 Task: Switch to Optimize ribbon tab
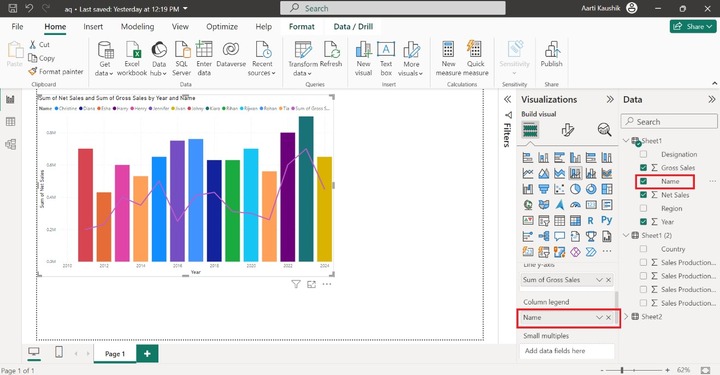[222, 27]
